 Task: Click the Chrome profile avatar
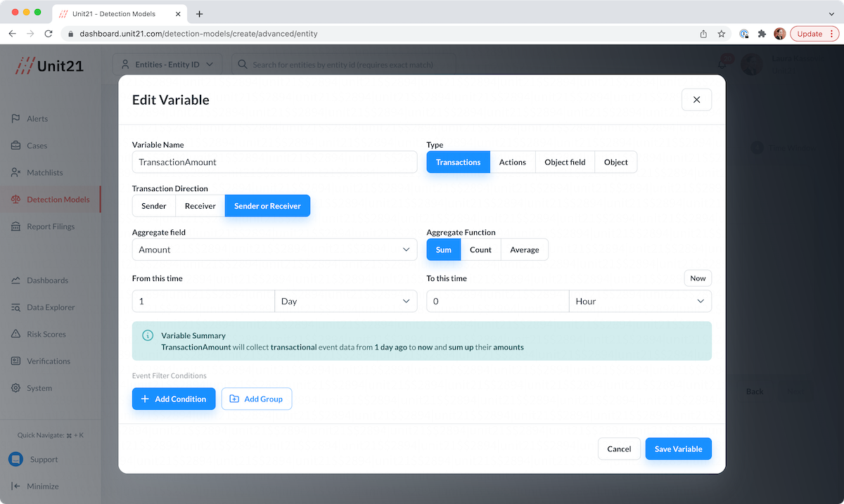coord(780,33)
